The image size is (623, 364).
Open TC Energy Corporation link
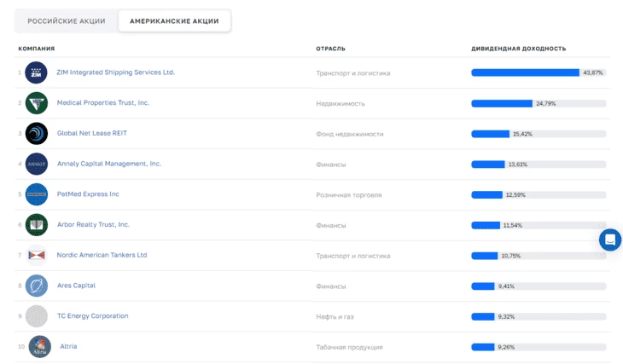92,316
